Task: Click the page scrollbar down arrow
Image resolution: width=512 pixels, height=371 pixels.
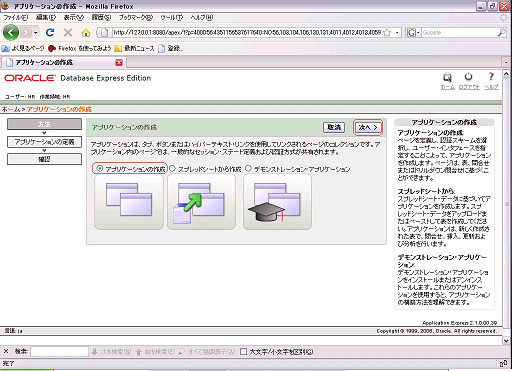Action: click(506, 340)
